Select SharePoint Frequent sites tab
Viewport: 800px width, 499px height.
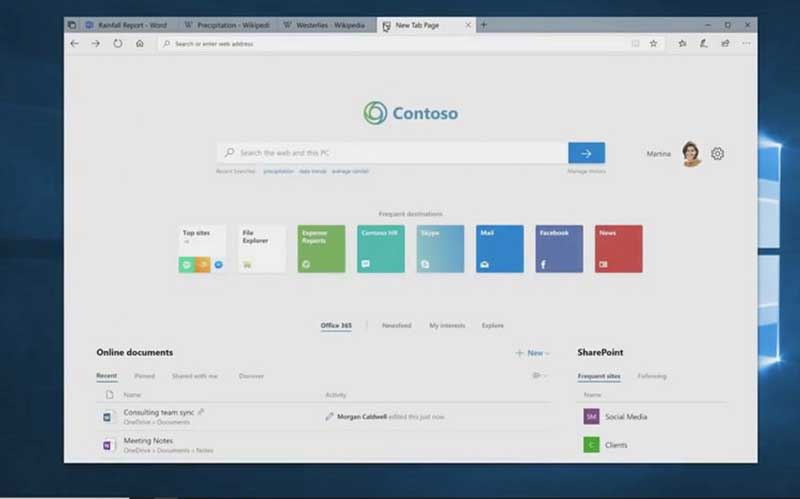coord(599,377)
